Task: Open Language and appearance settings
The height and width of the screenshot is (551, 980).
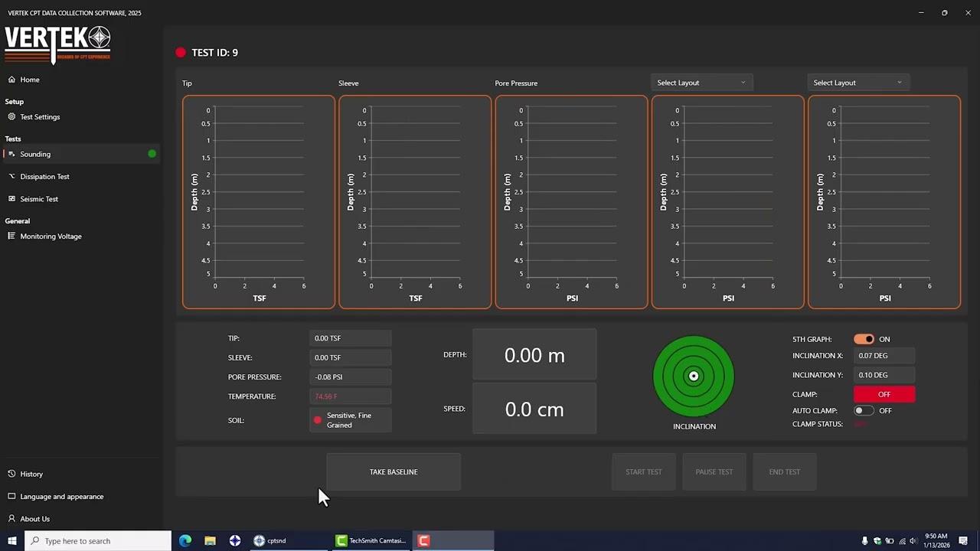Action: [x=61, y=496]
